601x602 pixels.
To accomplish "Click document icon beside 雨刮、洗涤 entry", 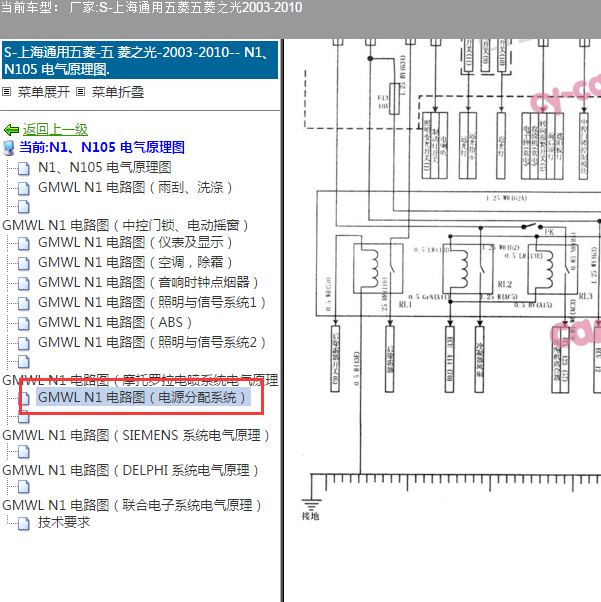I will pos(24,189).
